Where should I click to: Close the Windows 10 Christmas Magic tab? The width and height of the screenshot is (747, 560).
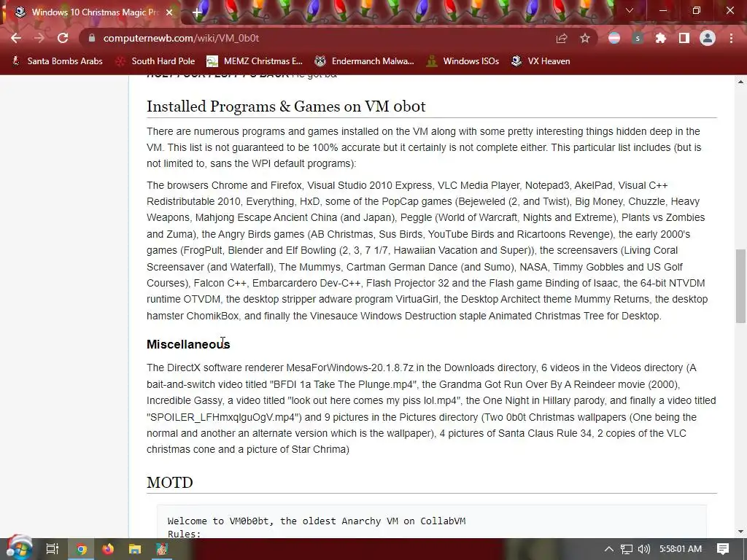169,12
